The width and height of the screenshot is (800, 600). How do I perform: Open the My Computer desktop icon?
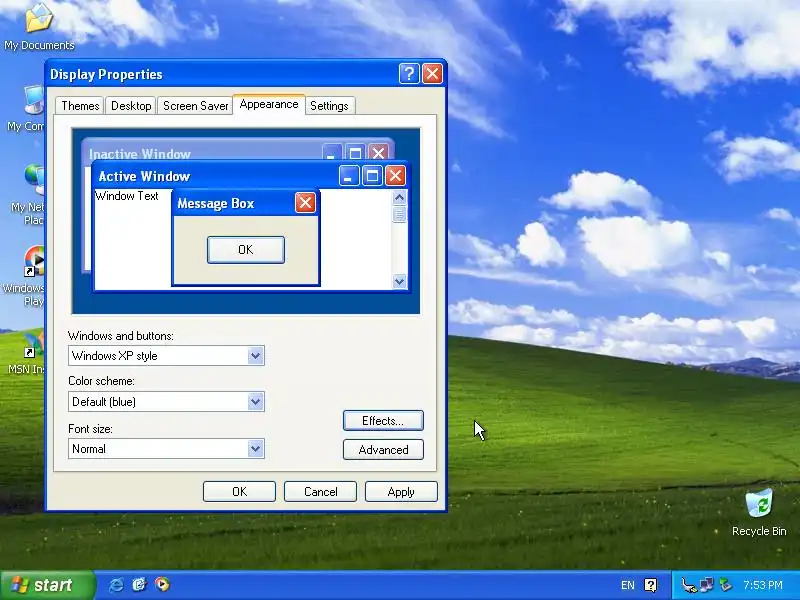point(26,109)
